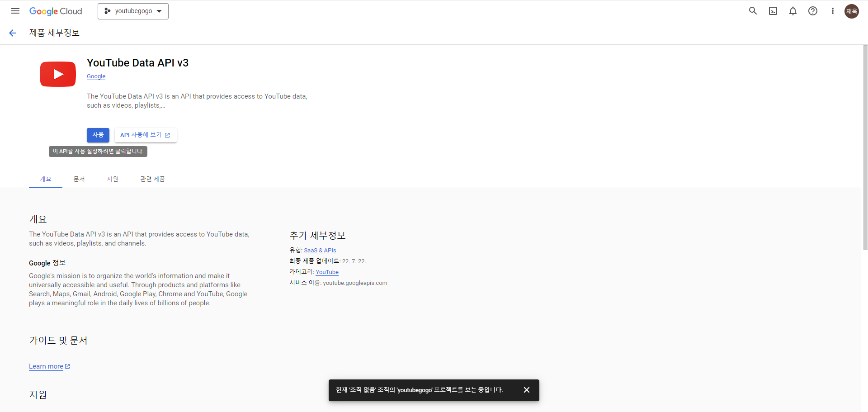Go back with the left arrow
The image size is (868, 412).
pos(13,33)
